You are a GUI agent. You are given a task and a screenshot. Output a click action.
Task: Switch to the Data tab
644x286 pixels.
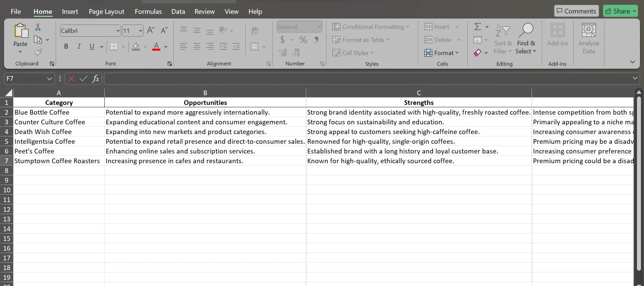[178, 11]
